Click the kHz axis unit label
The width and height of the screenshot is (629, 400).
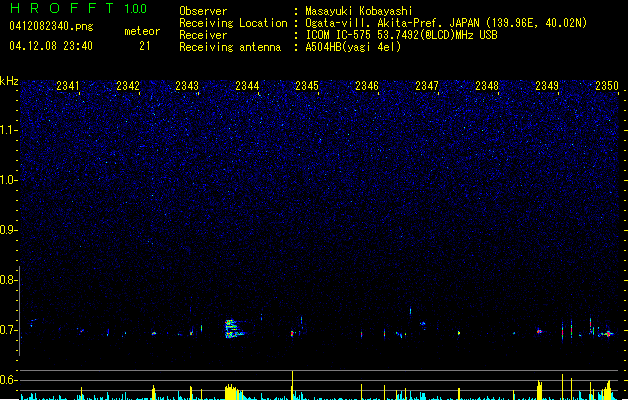9,81
